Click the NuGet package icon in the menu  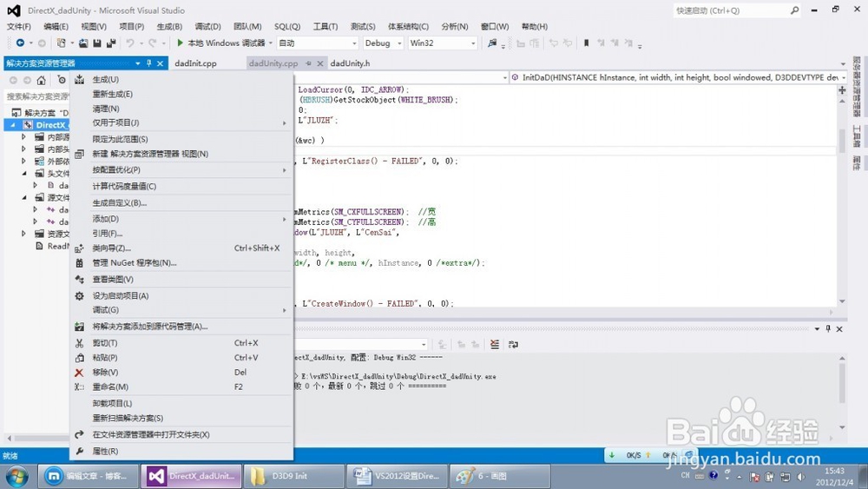[x=79, y=263]
